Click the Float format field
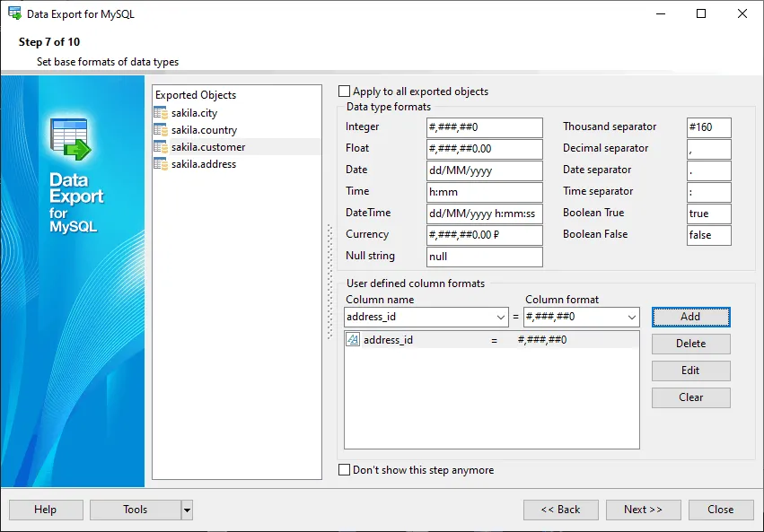The height and width of the screenshot is (532, 764). pos(484,149)
